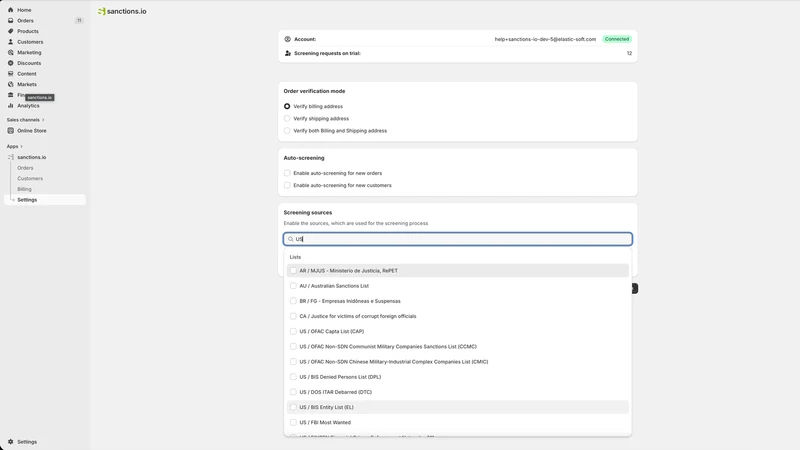Click the Lists heading in dropdown

click(x=295, y=257)
